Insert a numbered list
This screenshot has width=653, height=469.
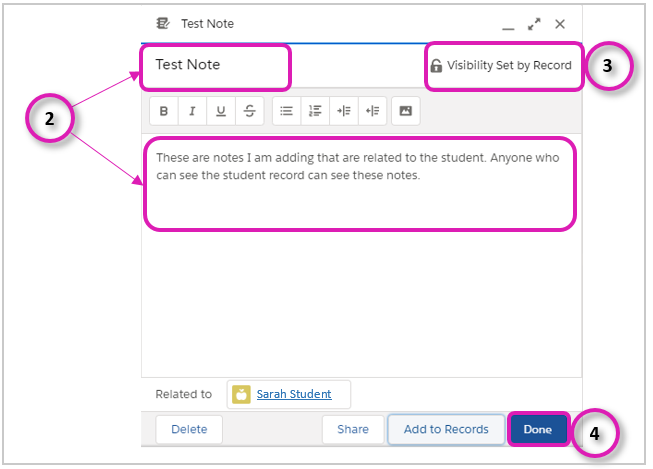point(315,111)
